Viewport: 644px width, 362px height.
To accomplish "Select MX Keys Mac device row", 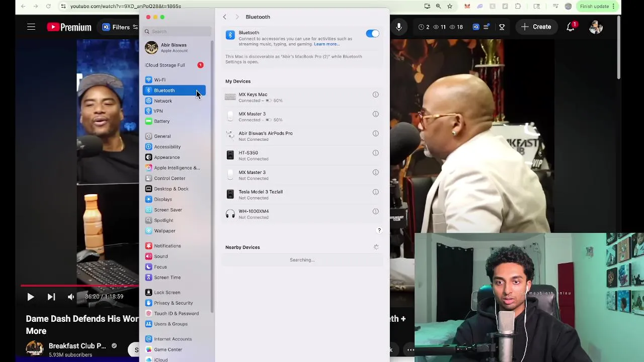I will tap(302, 98).
